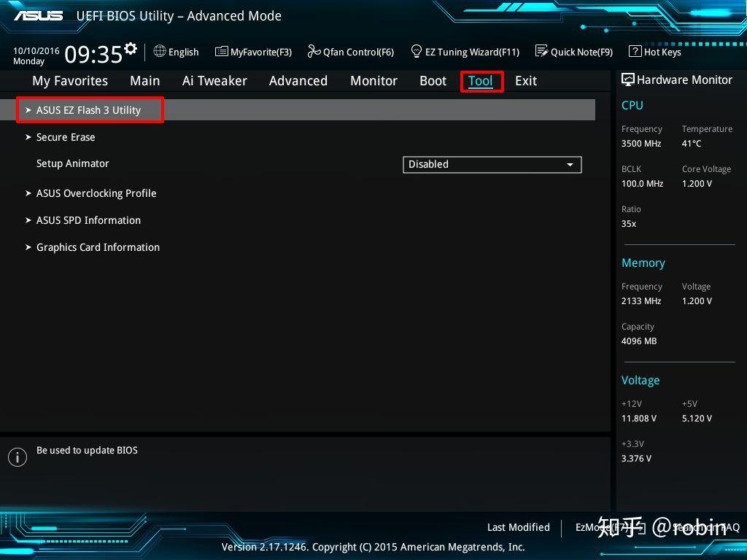Go to the Exit tab
The image size is (747, 560).
coord(526,81)
